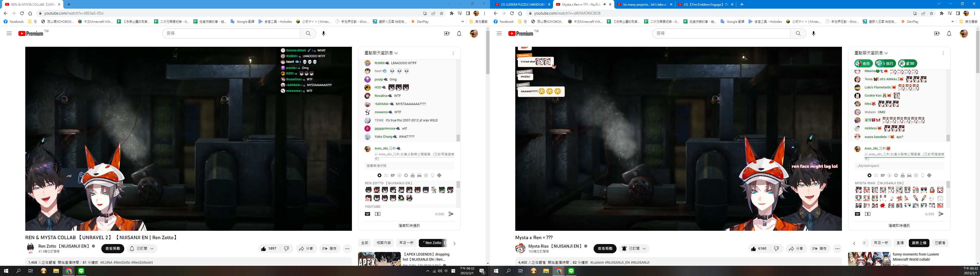This screenshot has height=276, width=980.
Task: Click 查看獎勵 button for Ren Zotto
Action: coord(113,249)
